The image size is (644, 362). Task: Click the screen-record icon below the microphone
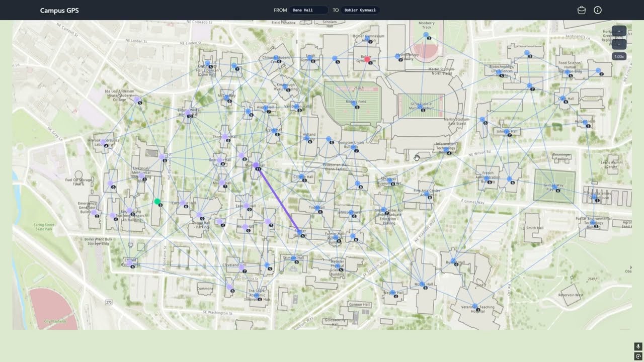click(x=638, y=356)
